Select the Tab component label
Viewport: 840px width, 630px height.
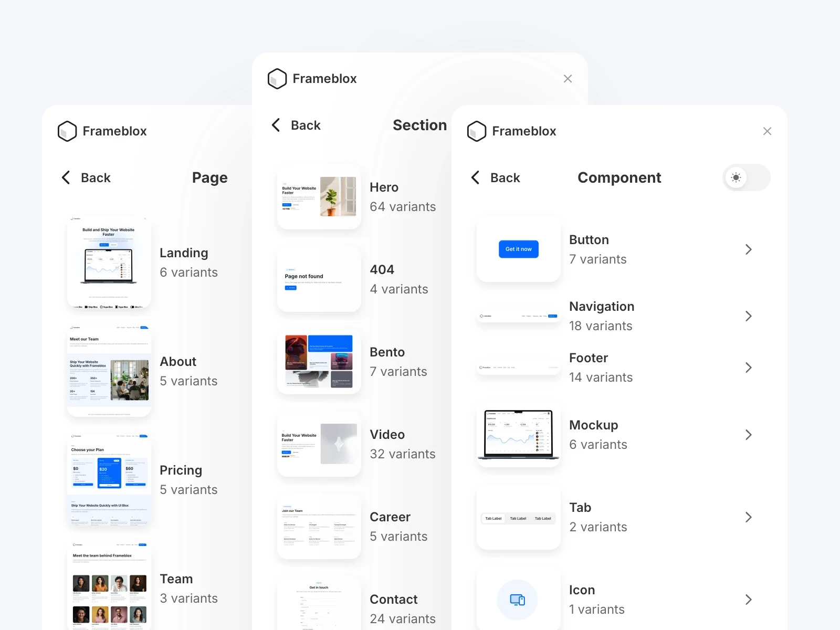(580, 508)
